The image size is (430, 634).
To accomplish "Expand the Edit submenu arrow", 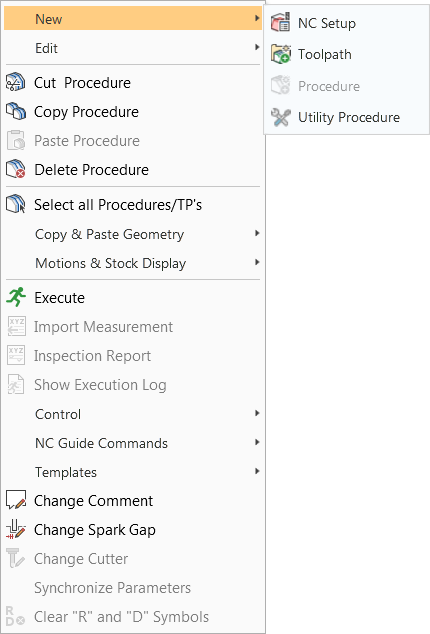I will pyautogui.click(x=257, y=48).
